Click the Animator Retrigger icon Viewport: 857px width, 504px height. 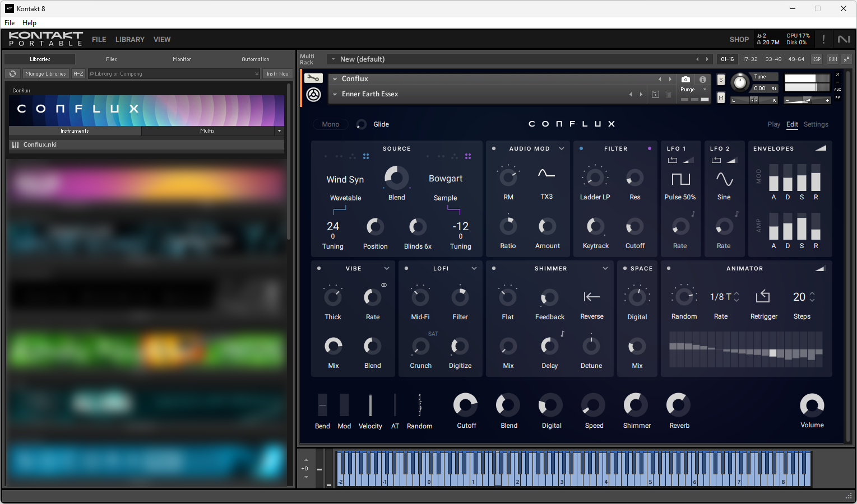(763, 296)
